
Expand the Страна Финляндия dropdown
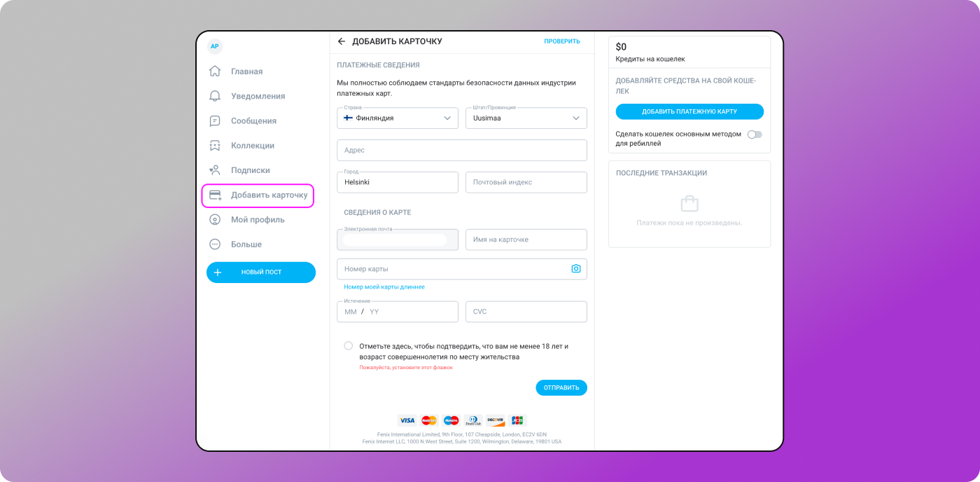(398, 118)
